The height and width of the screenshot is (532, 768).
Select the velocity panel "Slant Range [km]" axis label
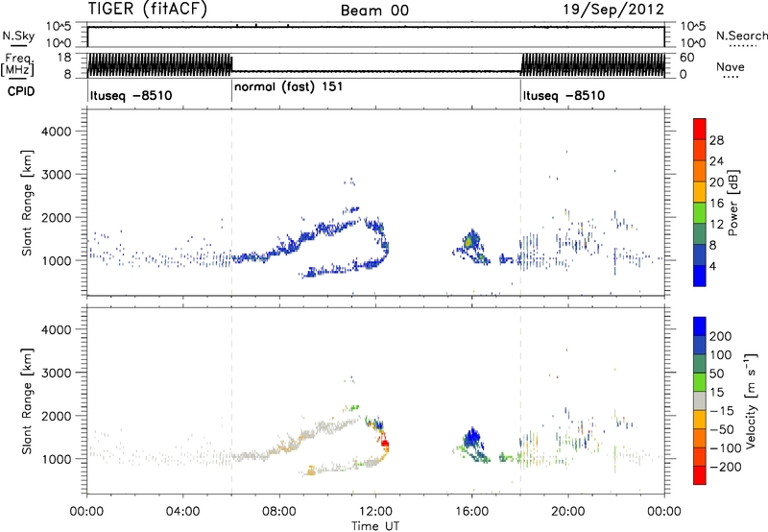27,401
